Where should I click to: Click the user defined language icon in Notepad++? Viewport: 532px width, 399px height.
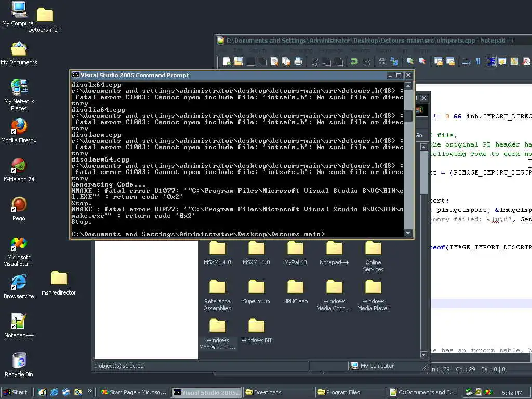coord(502,61)
